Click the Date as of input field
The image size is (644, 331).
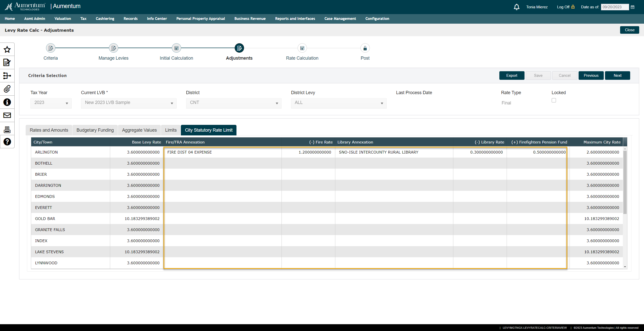coord(615,7)
